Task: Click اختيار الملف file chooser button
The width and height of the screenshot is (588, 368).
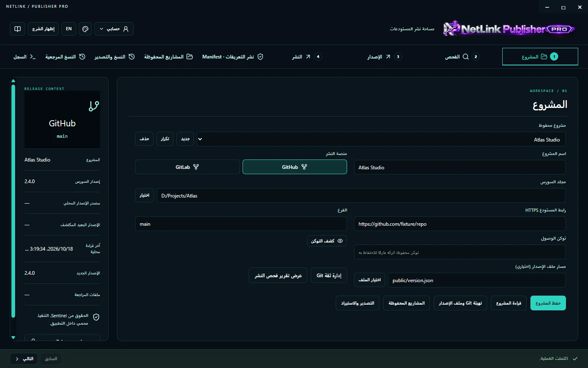Action: coord(370,280)
